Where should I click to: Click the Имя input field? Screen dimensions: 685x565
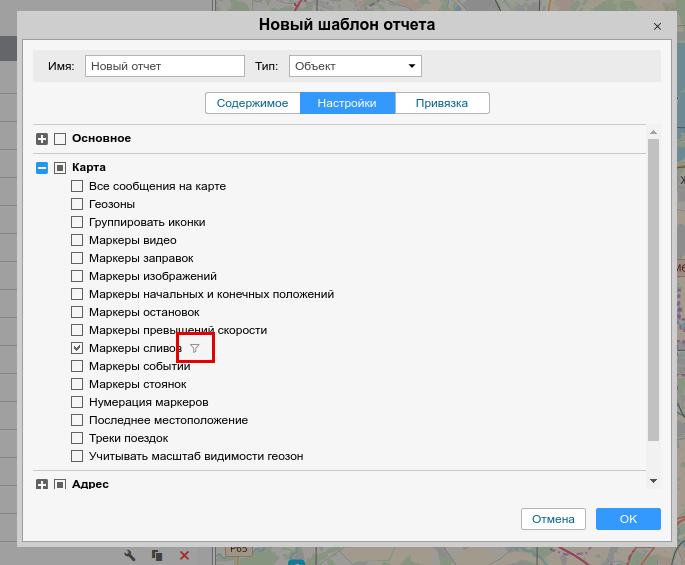[x=165, y=66]
